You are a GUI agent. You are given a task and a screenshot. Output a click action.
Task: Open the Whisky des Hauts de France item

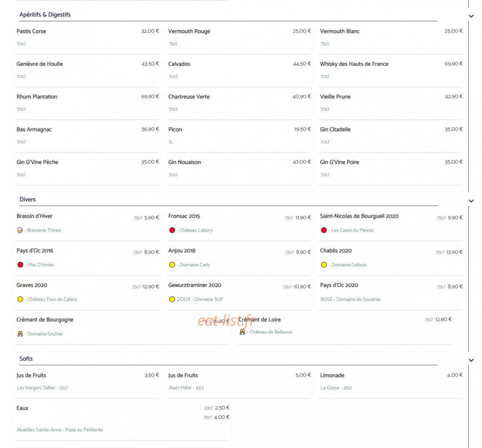(391, 71)
